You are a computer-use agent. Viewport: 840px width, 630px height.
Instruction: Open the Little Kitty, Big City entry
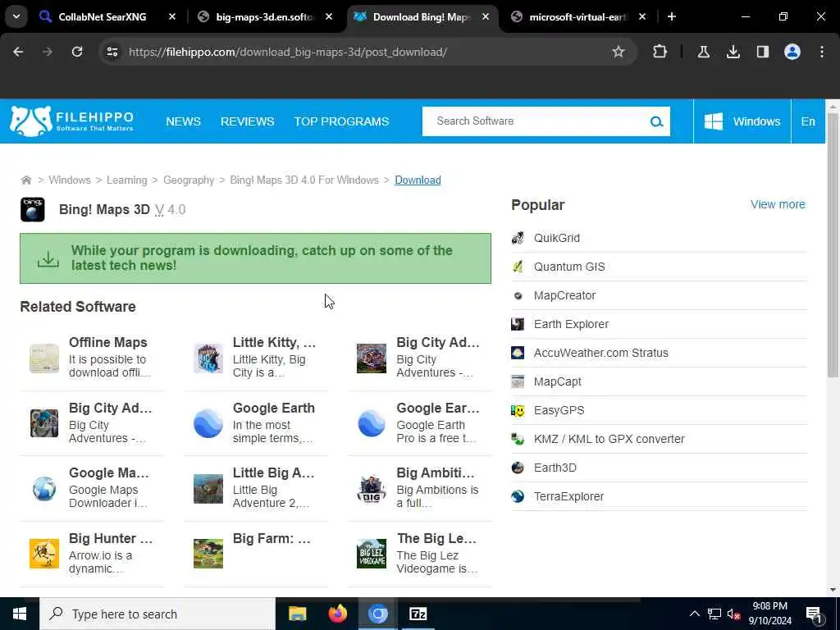coord(256,358)
